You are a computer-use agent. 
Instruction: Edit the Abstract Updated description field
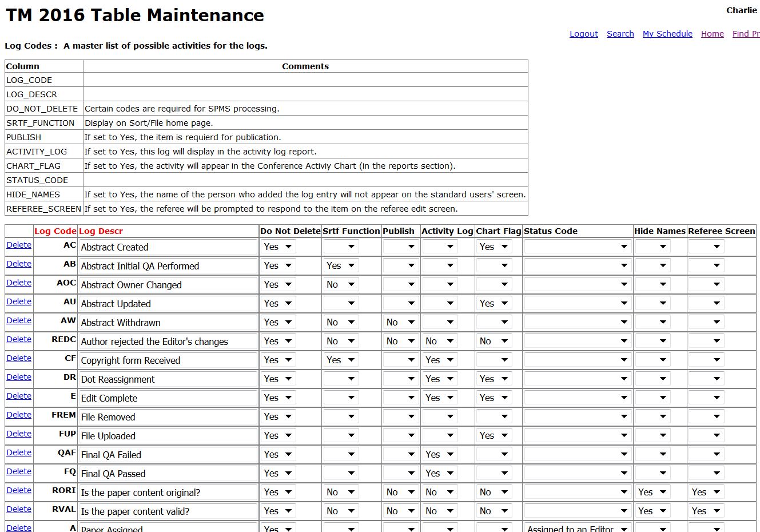coord(168,304)
